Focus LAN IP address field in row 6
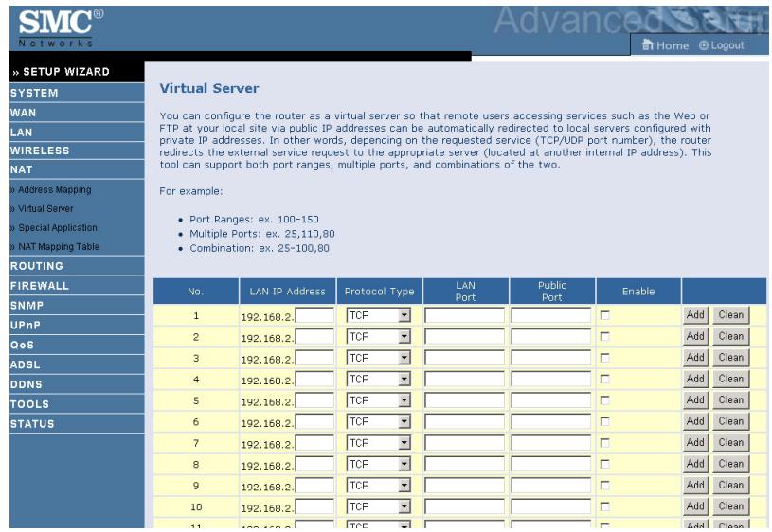 [x=314, y=422]
